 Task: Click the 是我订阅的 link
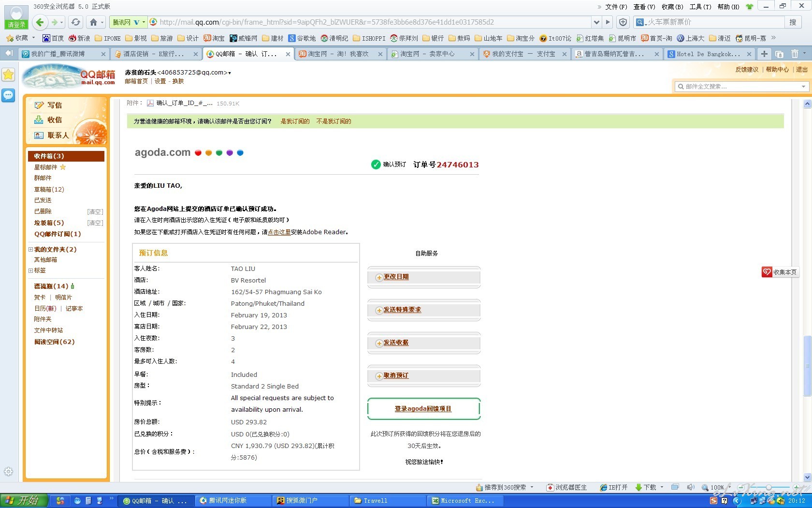click(295, 121)
